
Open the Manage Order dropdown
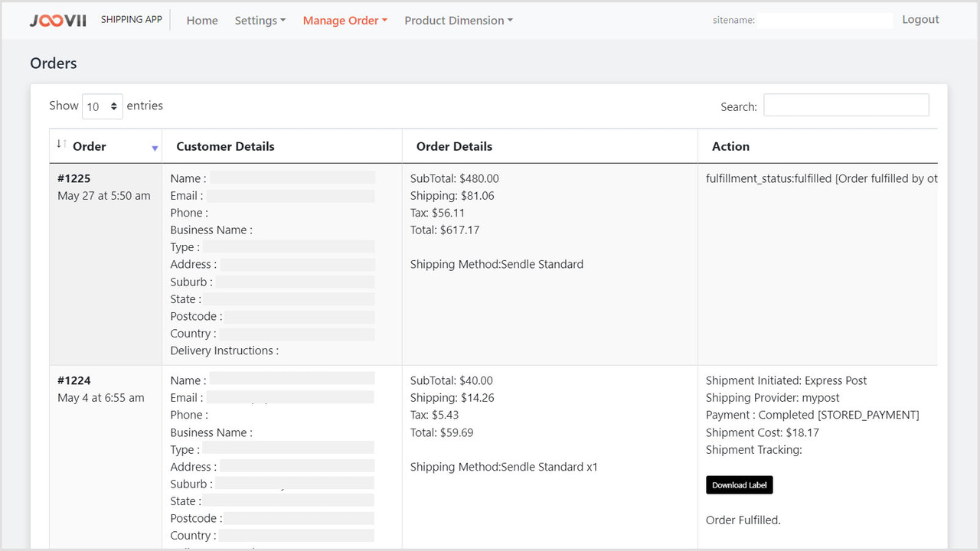pos(345,21)
